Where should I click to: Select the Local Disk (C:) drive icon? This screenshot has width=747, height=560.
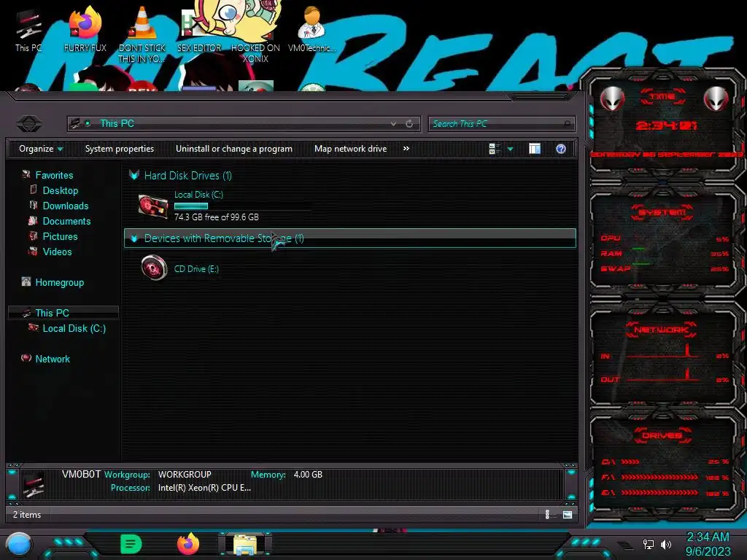(153, 206)
